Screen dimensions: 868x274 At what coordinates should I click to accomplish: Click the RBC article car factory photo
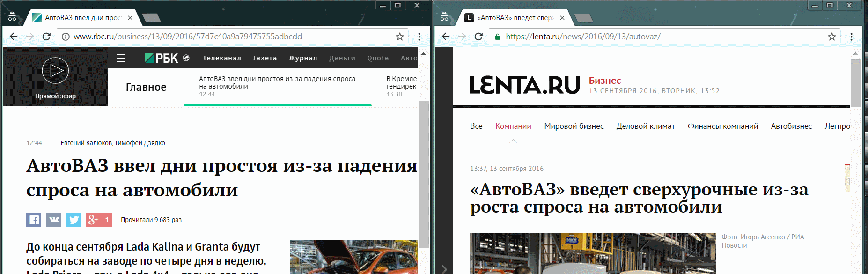(353, 257)
